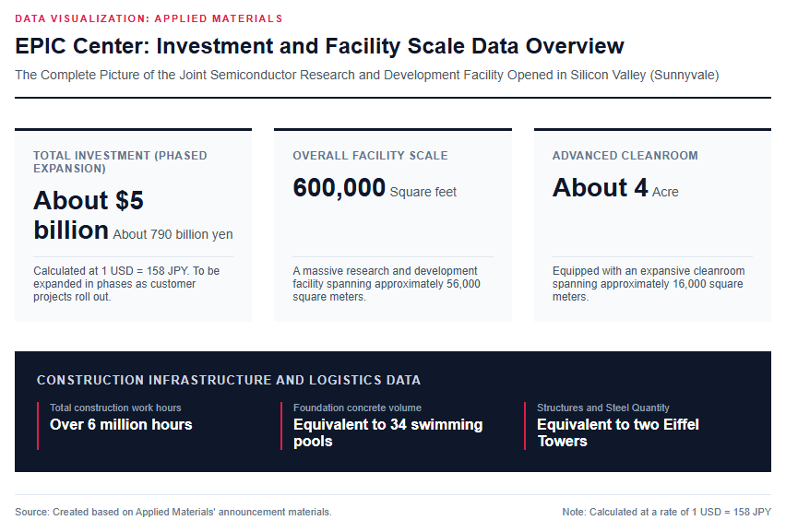
Task: Click the footer 'Note: Calculated at a rate of 1 USD = 158 JPY'
Action: (x=667, y=512)
